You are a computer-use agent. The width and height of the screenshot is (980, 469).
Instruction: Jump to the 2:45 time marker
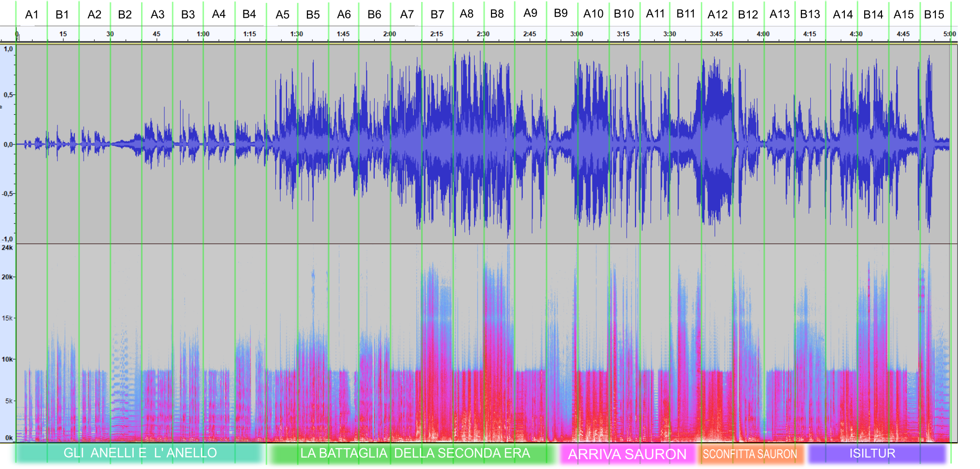[x=530, y=34]
